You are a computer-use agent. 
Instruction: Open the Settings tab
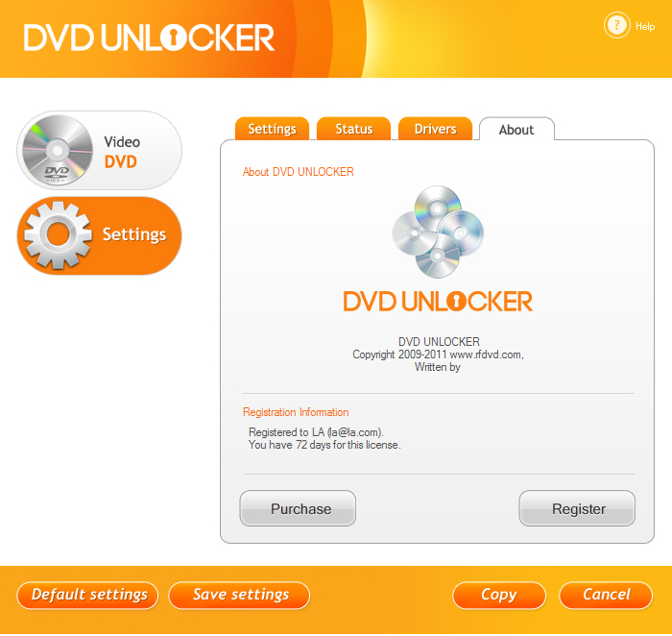(272, 129)
